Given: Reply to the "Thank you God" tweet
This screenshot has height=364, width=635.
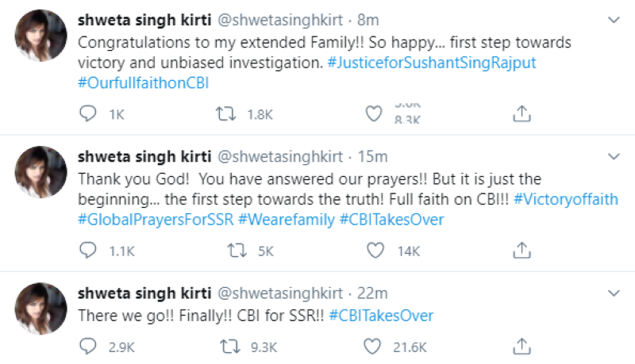Looking at the screenshot, I should pos(88,251).
